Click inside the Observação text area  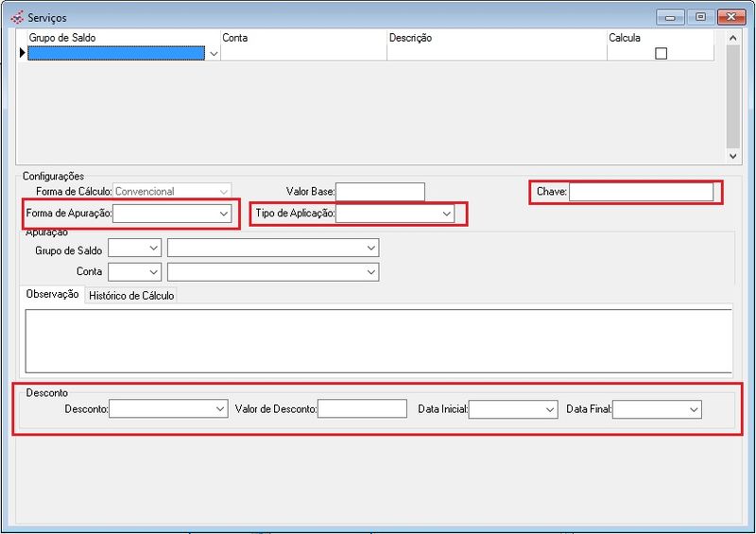click(x=378, y=340)
